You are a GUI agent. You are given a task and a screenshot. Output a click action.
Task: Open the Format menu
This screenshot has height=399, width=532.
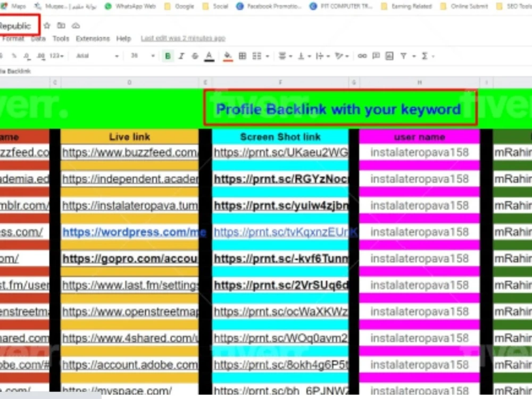(13, 38)
